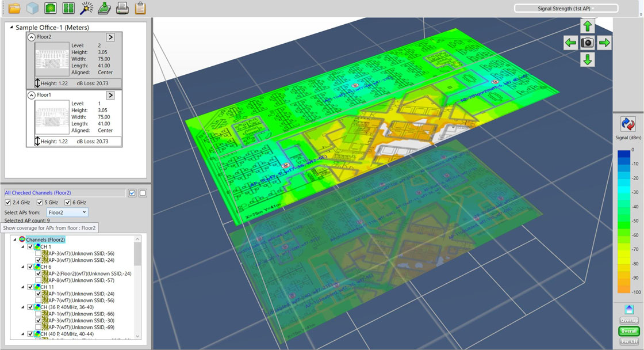Click the red-blue refresh signal icon

628,124
